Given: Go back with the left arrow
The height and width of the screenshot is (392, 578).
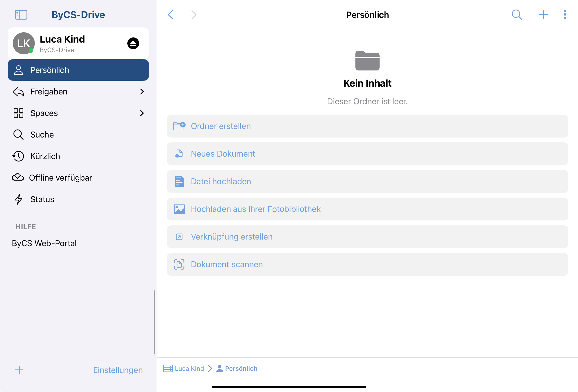Looking at the screenshot, I should pyautogui.click(x=171, y=15).
